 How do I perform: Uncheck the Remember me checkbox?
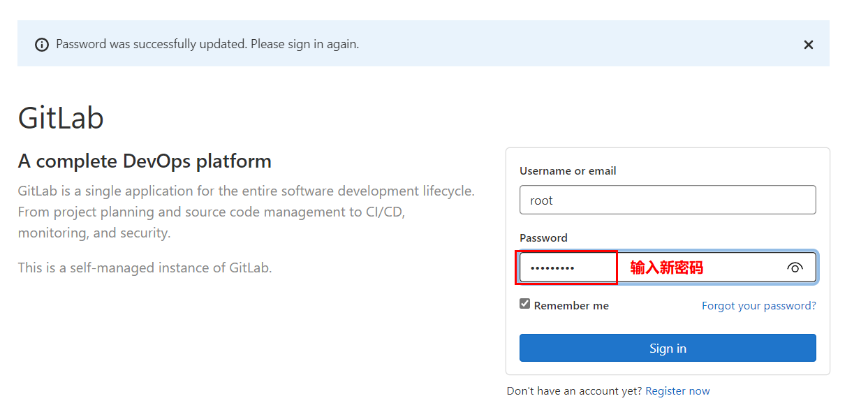click(525, 304)
